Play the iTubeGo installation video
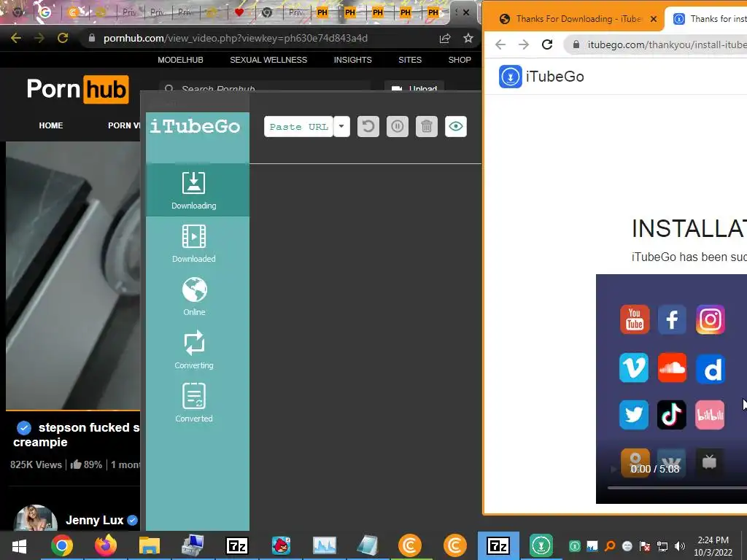747x560 pixels. click(614, 469)
